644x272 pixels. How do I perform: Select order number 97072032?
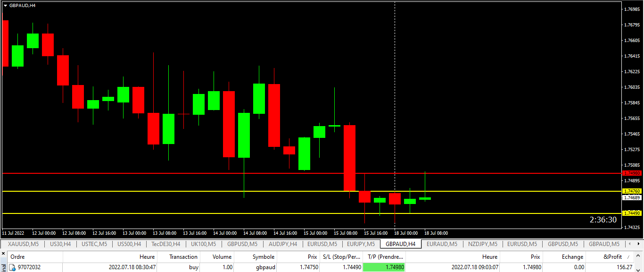(29, 267)
